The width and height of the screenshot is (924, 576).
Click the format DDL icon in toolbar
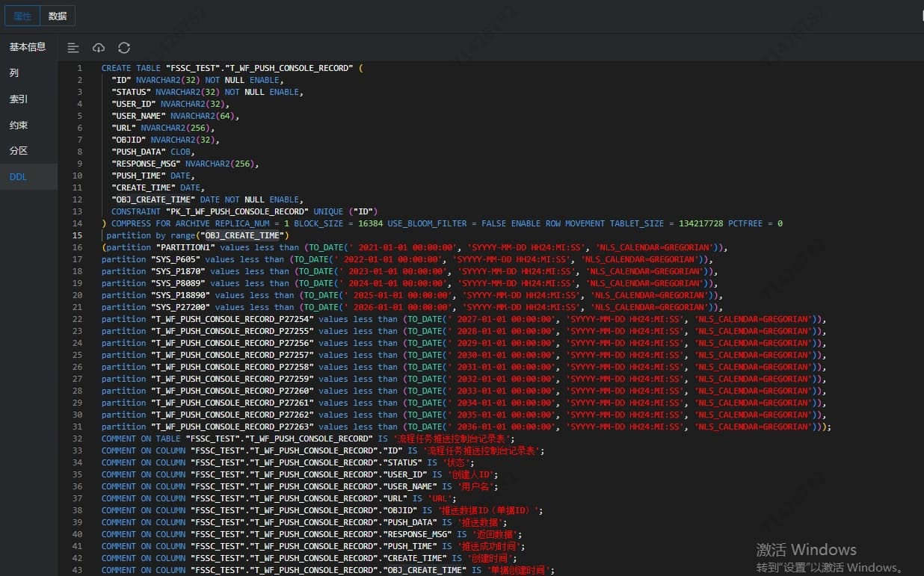[73, 48]
